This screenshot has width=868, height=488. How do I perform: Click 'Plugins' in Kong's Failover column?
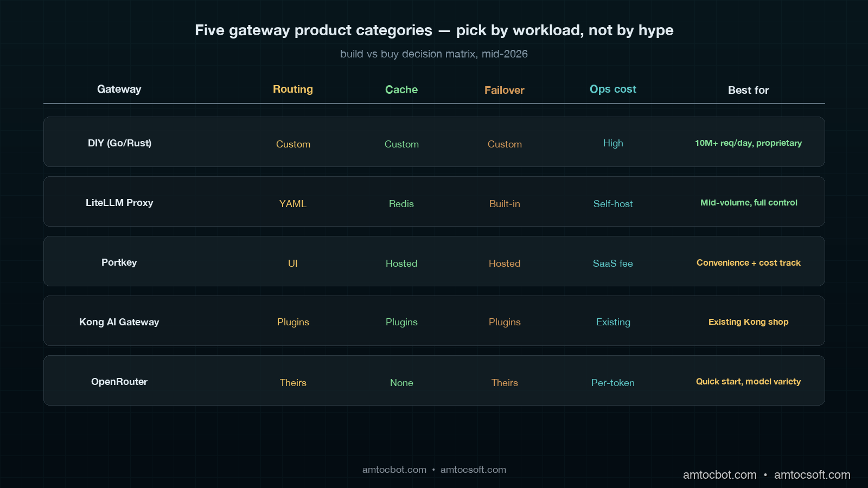tap(505, 322)
